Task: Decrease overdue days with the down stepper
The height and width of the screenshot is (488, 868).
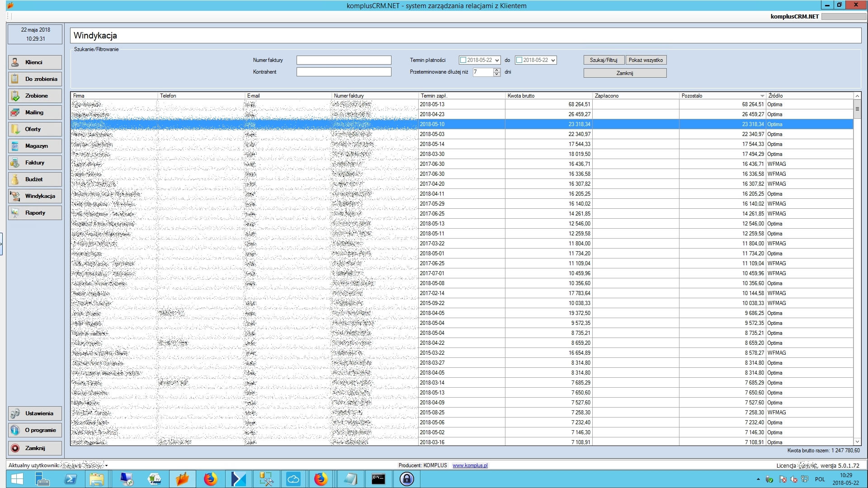Action: [497, 74]
